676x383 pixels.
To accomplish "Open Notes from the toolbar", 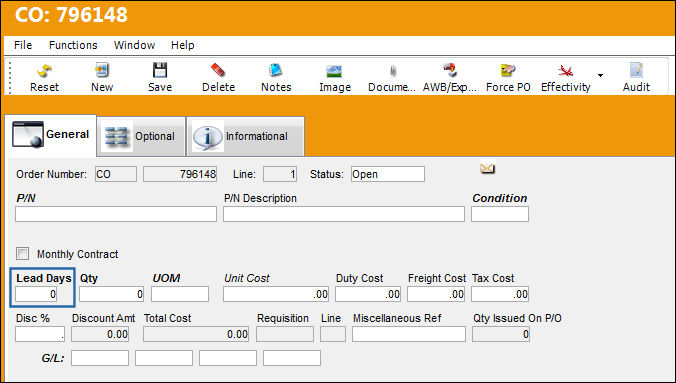I will (x=276, y=70).
